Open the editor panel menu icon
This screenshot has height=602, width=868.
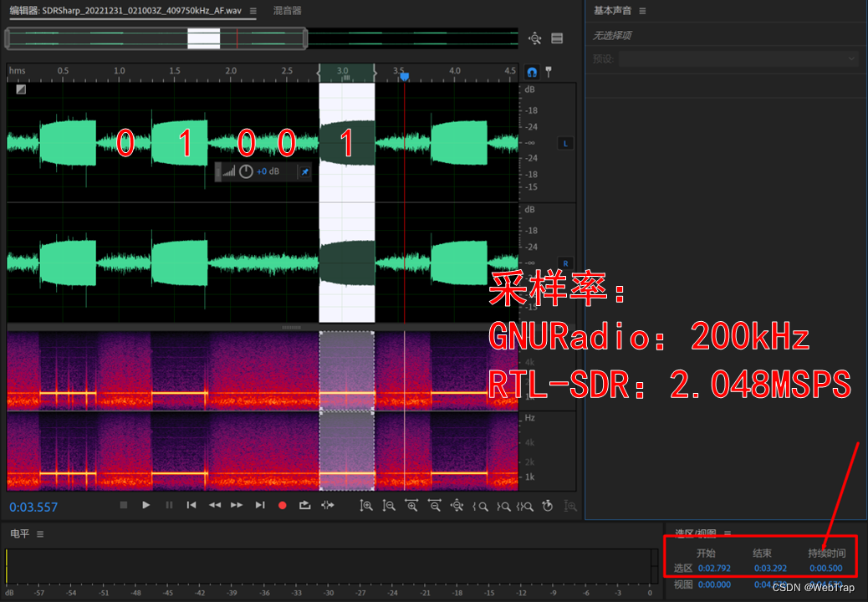pos(253,11)
